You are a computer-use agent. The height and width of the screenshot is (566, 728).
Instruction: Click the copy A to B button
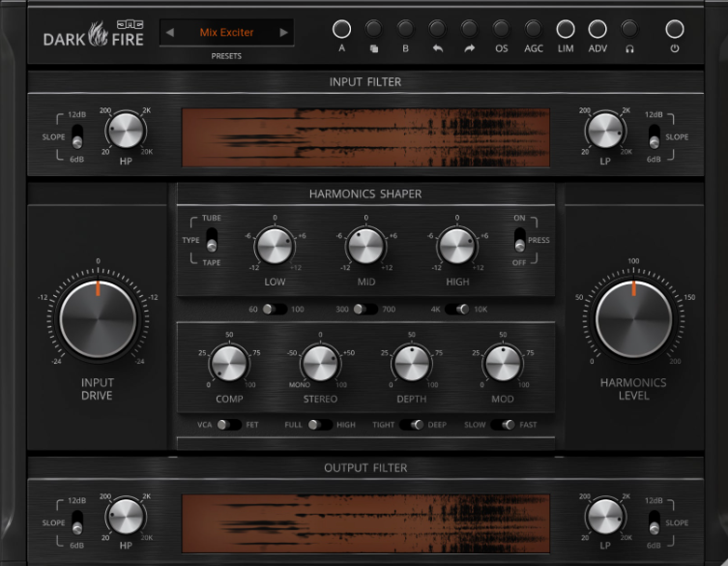pos(374,29)
